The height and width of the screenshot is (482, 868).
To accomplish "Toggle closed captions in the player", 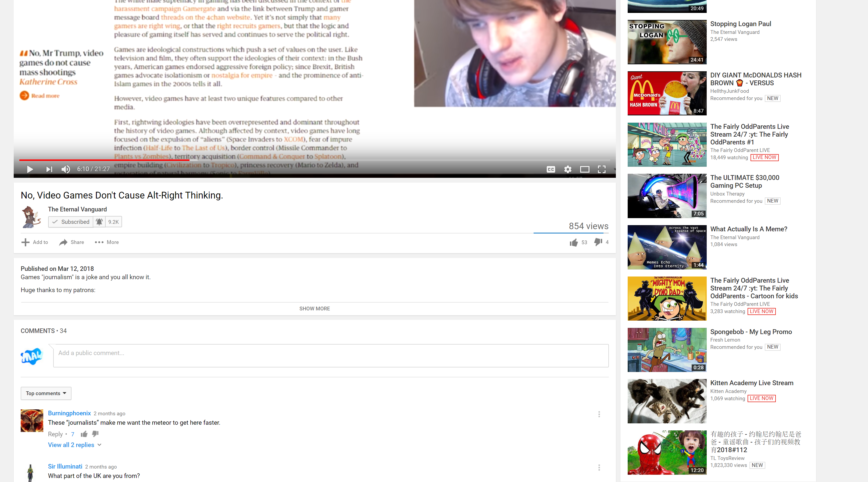I will (551, 169).
